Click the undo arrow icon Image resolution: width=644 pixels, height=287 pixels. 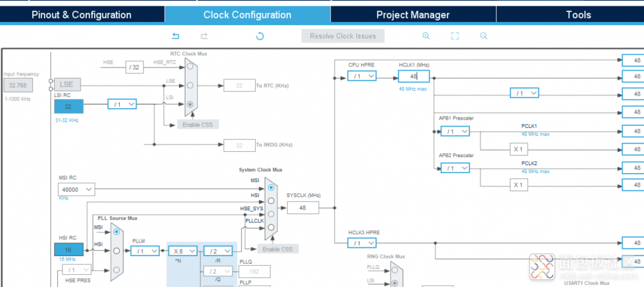(175, 36)
